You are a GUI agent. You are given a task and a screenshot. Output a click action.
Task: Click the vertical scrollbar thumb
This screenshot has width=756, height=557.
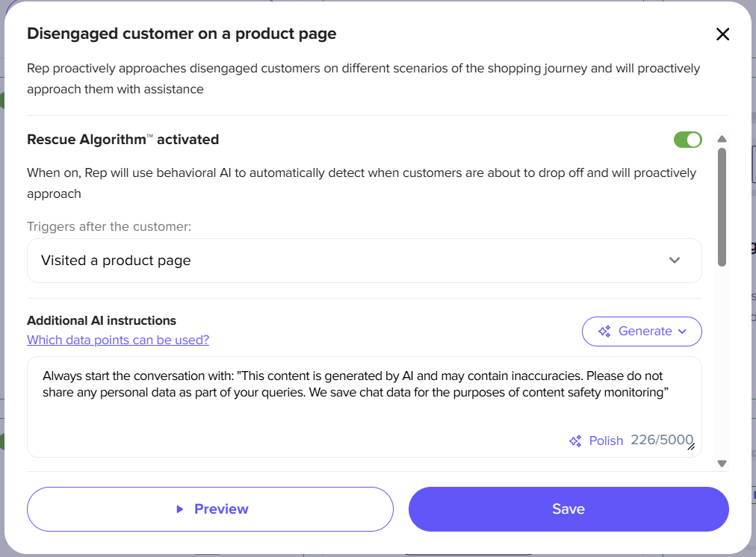722,207
